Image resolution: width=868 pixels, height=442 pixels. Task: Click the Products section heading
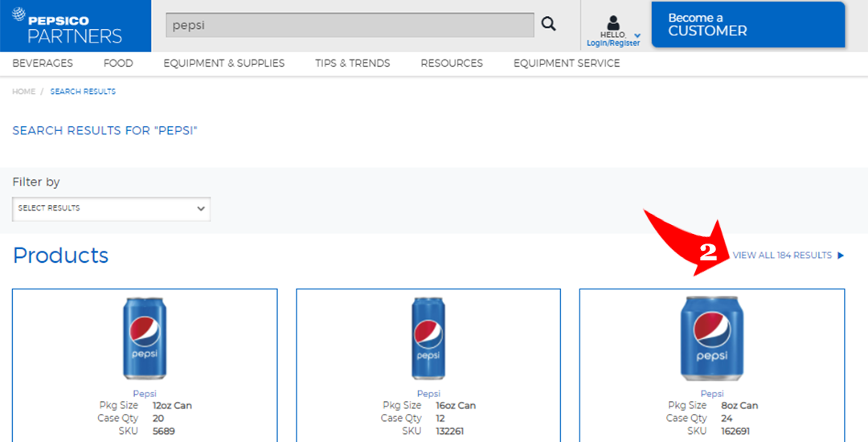[x=60, y=255]
